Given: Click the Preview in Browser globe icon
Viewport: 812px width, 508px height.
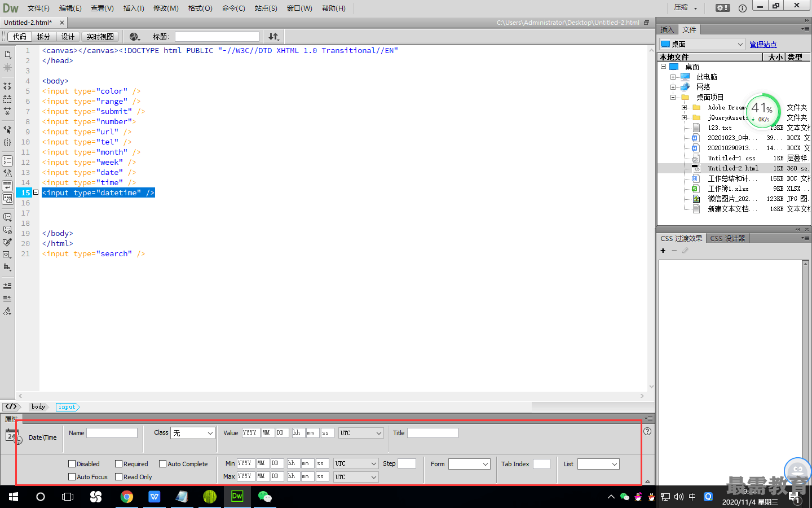Looking at the screenshot, I should (135, 37).
